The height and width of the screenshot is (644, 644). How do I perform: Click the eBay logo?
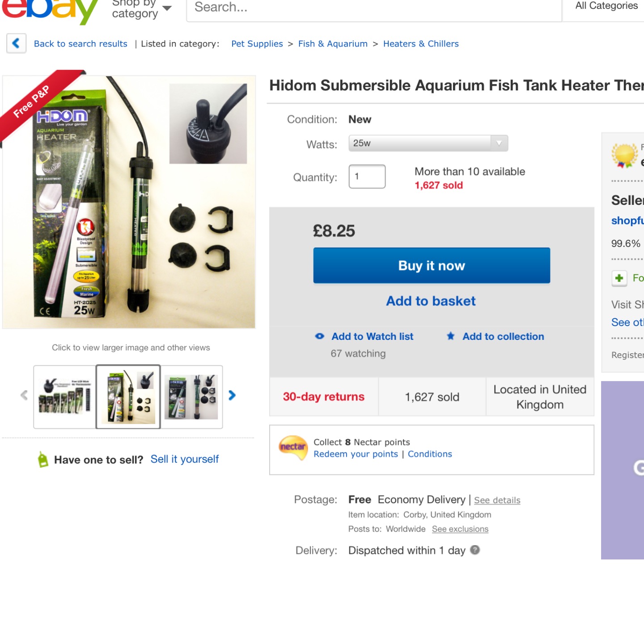50,10
